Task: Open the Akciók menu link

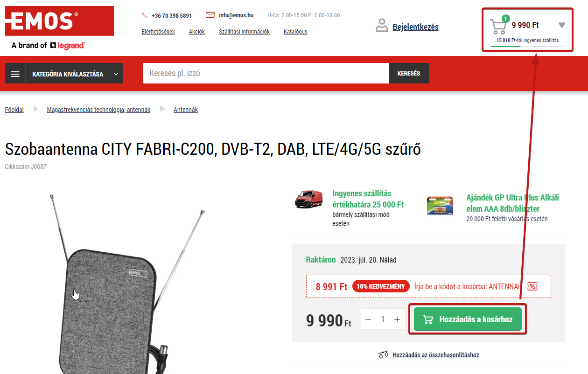Action: [197, 32]
